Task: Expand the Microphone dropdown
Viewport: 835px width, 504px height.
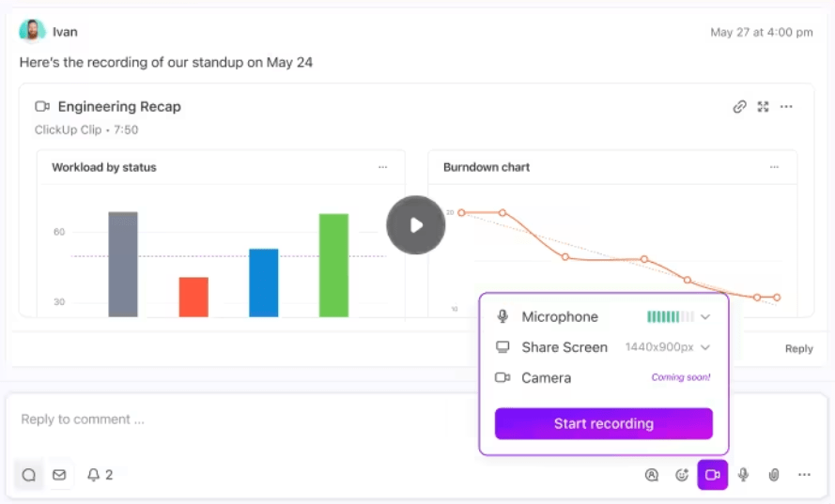Action: (705, 316)
